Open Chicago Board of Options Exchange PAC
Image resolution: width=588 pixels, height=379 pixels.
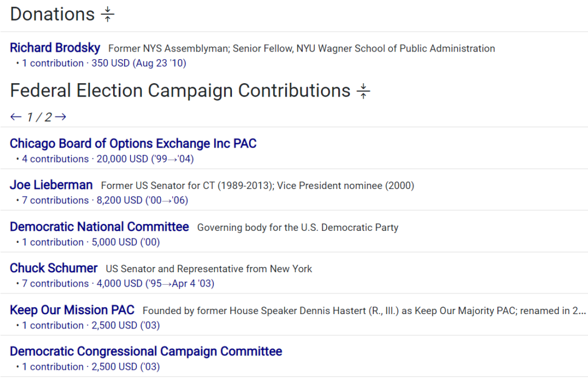click(x=133, y=144)
